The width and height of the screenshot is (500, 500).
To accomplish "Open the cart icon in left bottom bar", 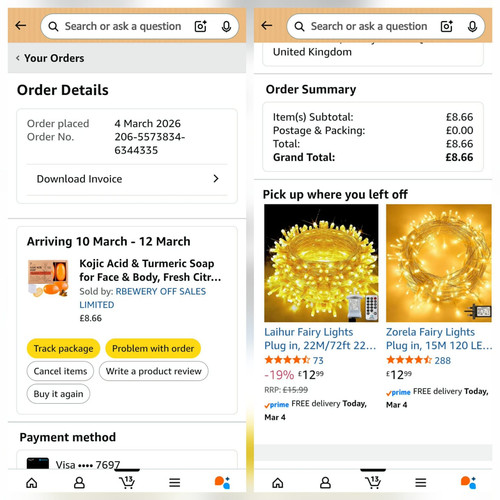I will point(127,482).
